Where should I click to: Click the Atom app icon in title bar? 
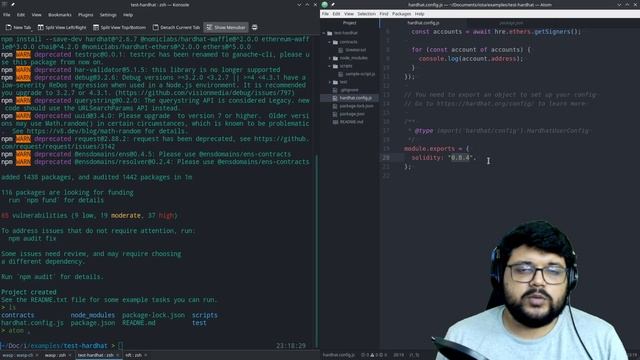point(325,4)
